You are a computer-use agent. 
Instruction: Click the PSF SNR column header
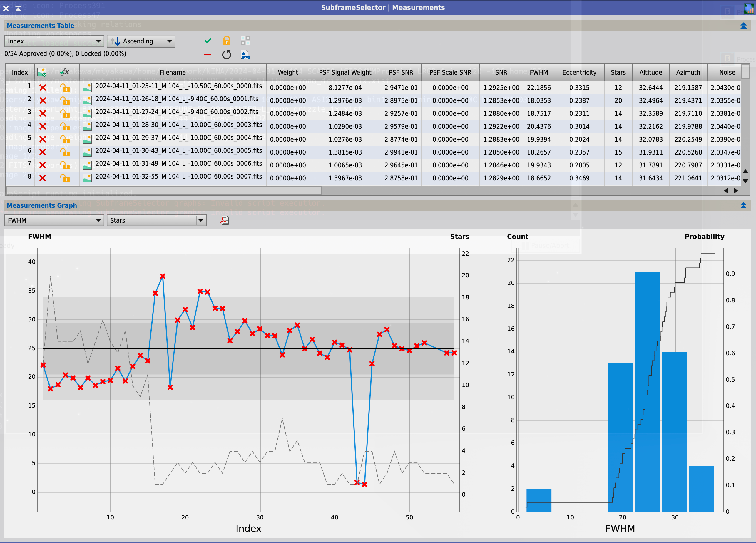pos(401,72)
